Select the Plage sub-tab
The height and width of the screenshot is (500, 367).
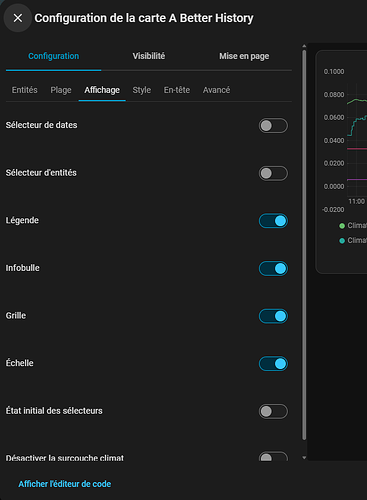61,90
